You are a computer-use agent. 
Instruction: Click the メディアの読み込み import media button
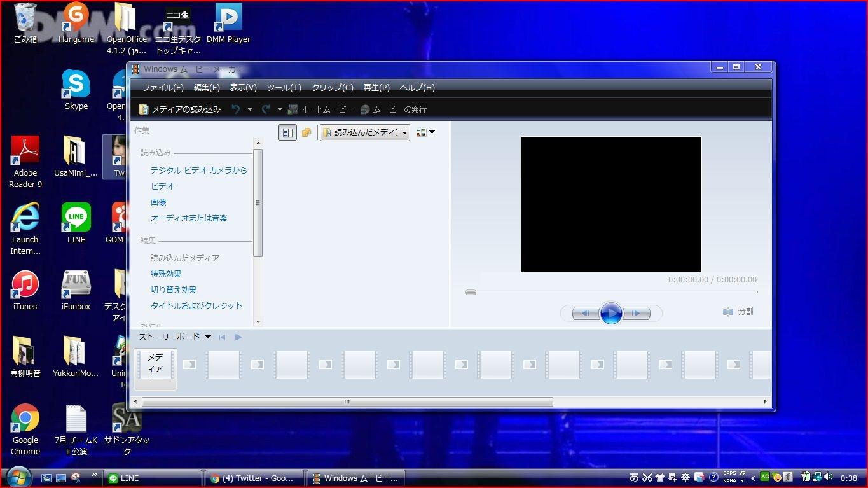(180, 109)
